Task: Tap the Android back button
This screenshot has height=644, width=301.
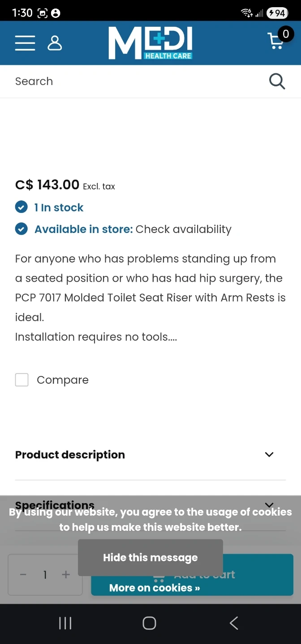Action: (233, 623)
